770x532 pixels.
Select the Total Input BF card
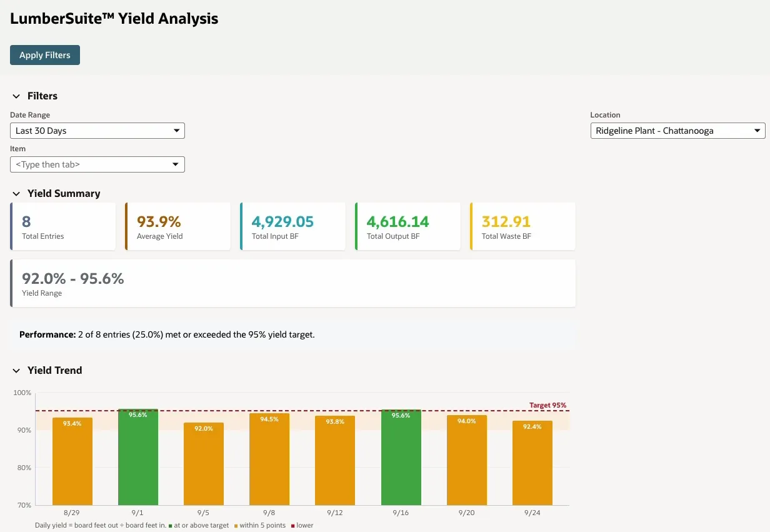292,226
